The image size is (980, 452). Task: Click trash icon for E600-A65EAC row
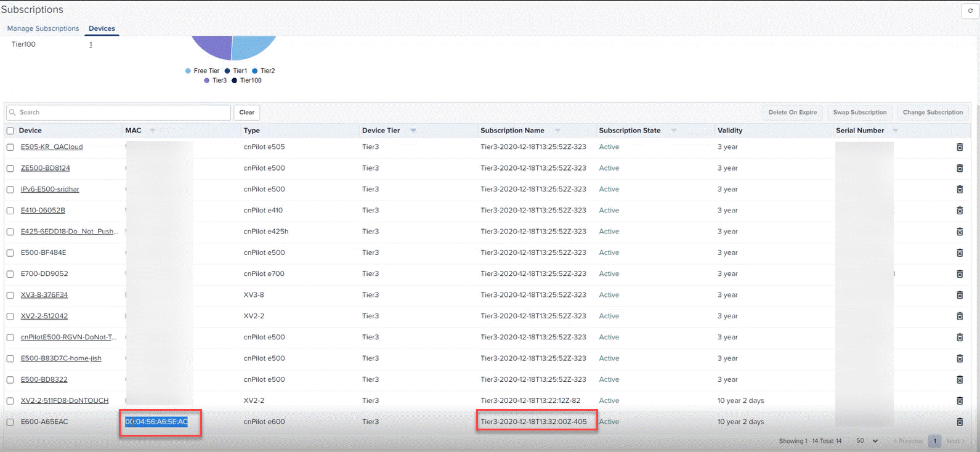pos(959,422)
